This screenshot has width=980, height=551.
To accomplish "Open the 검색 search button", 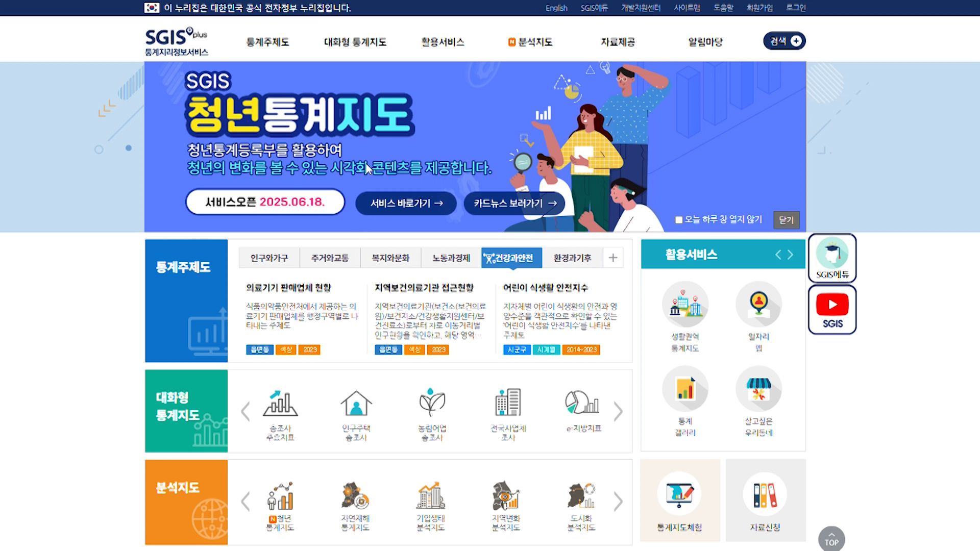I will 784,41.
